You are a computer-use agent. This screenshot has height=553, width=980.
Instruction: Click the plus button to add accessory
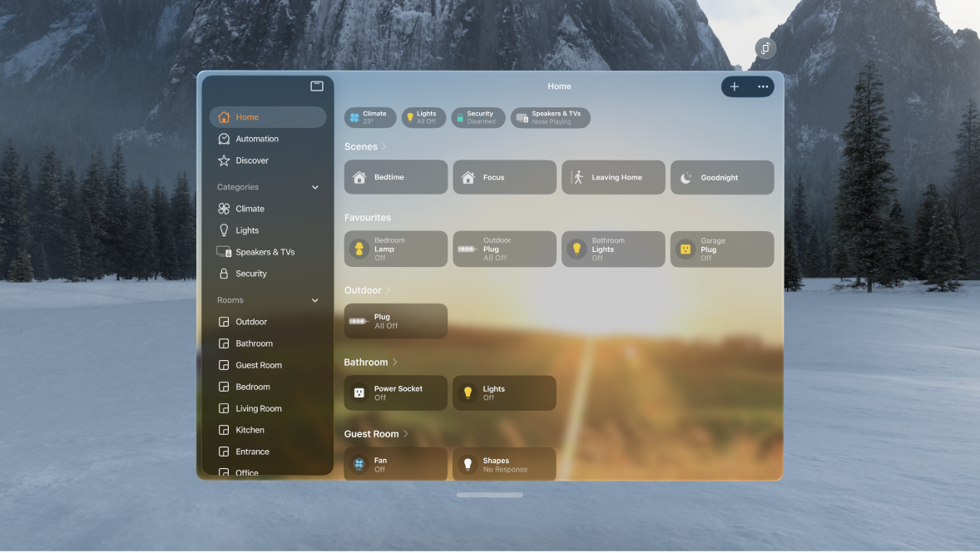[x=734, y=86]
